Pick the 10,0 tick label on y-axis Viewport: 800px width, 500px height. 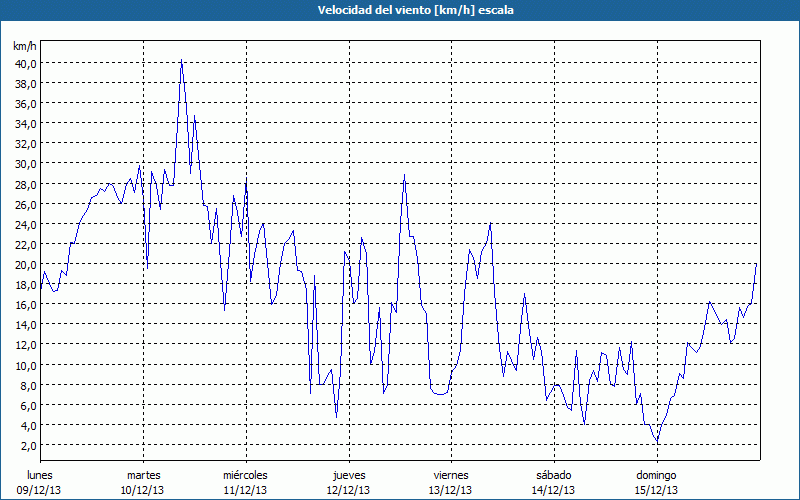tap(25, 365)
